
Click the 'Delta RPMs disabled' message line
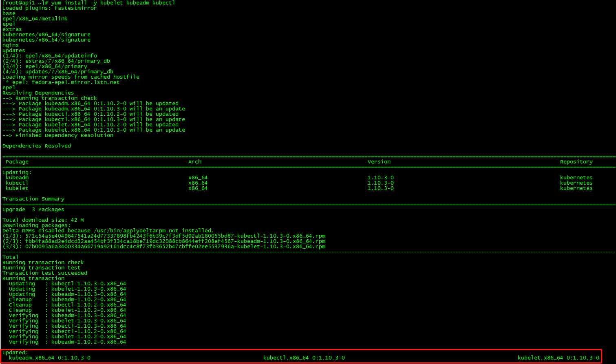coord(108,231)
